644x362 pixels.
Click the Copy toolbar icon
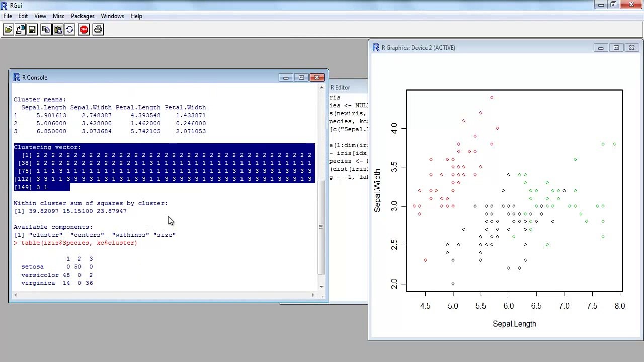[x=46, y=30]
